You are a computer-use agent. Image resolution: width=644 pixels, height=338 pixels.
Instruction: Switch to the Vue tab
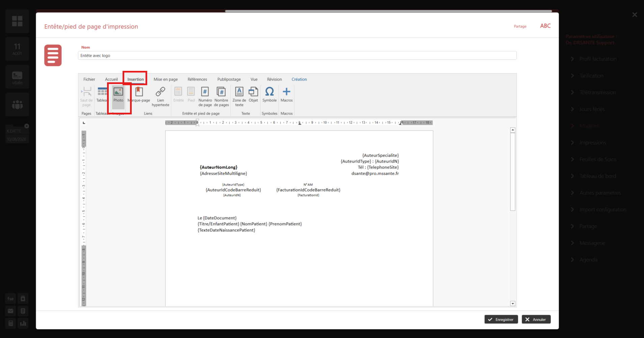(x=254, y=79)
